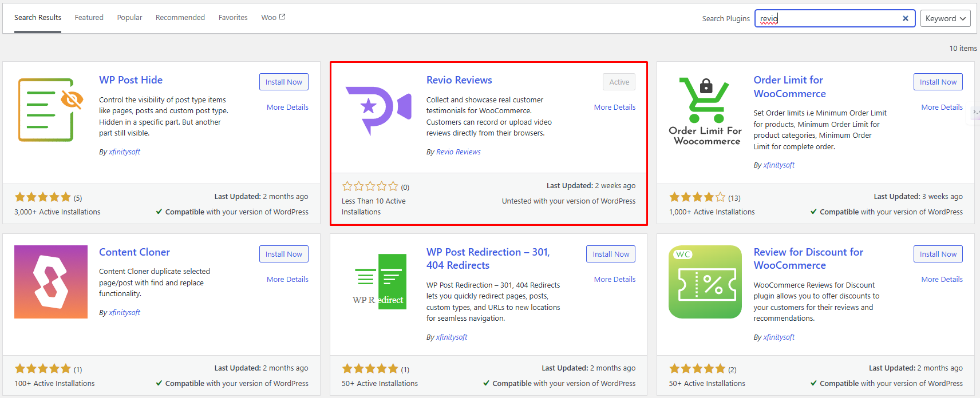This screenshot has width=980, height=398.
Task: Open More Details for Content Cloner
Action: pyautogui.click(x=287, y=279)
